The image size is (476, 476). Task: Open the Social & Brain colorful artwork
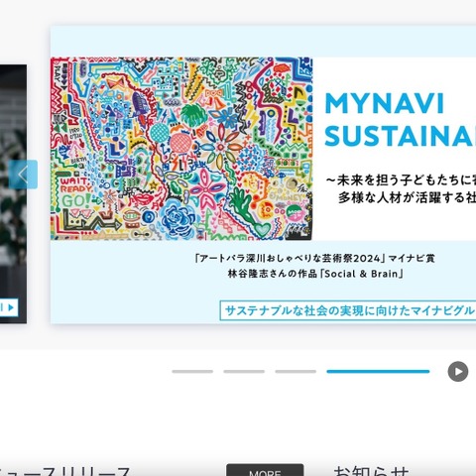tap(181, 149)
